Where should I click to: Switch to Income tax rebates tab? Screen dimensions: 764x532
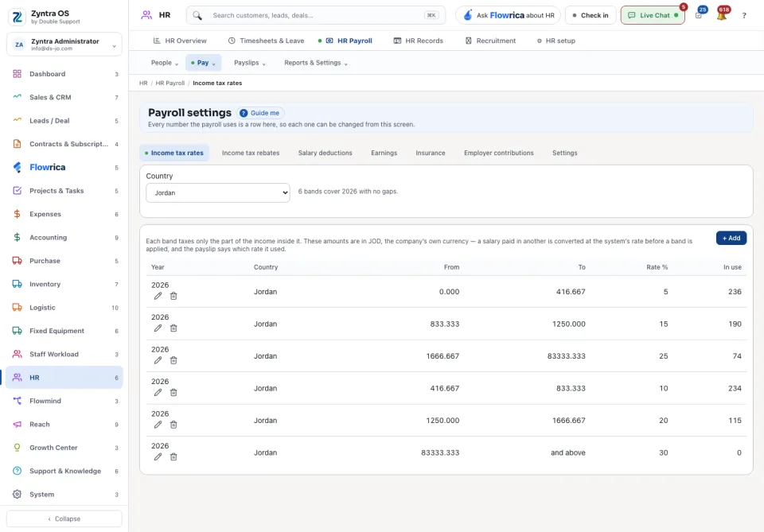[251, 153]
